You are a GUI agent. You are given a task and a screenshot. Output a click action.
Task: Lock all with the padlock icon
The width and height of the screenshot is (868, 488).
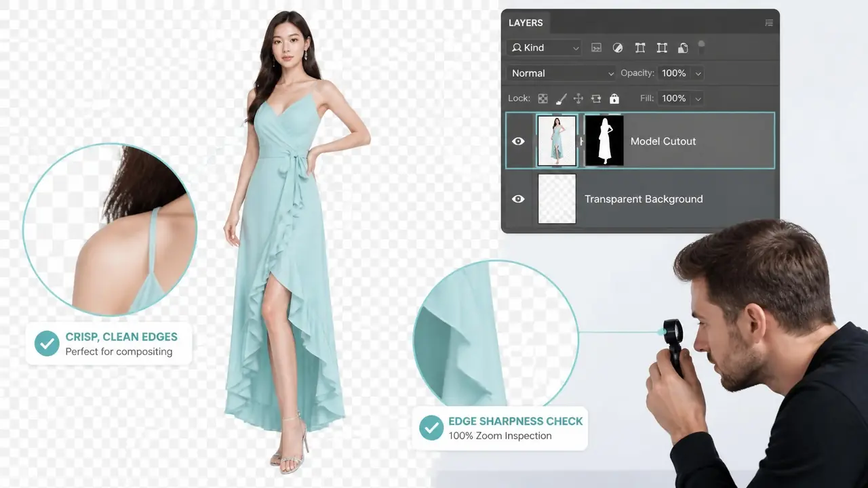[x=614, y=98]
